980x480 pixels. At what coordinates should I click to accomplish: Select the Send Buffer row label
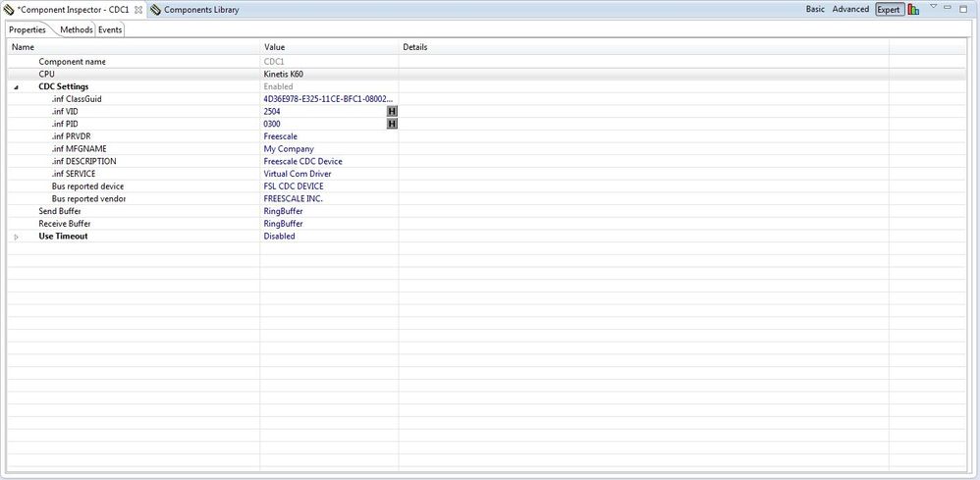(59, 211)
